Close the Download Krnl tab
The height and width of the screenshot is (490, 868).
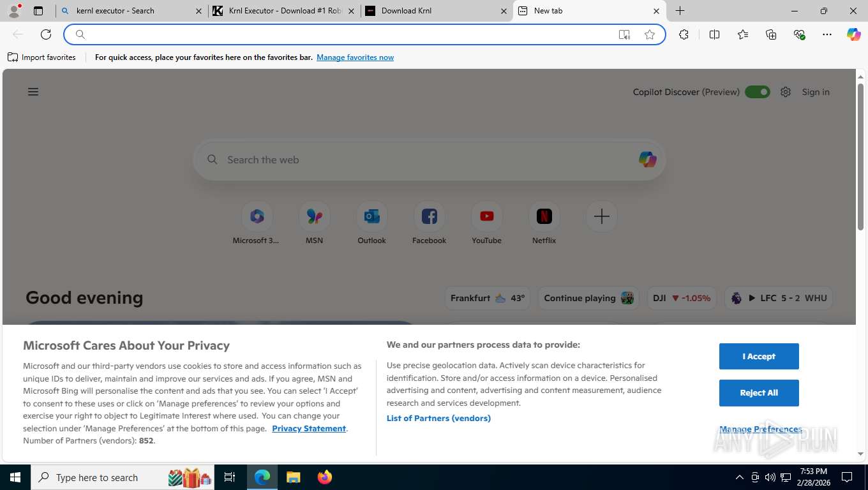[504, 11]
